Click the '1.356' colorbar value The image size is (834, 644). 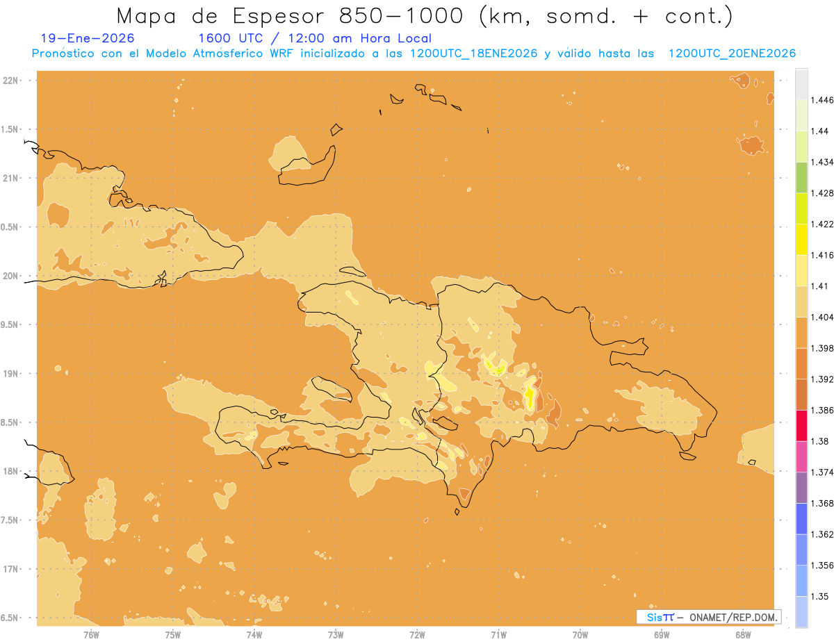click(x=822, y=565)
